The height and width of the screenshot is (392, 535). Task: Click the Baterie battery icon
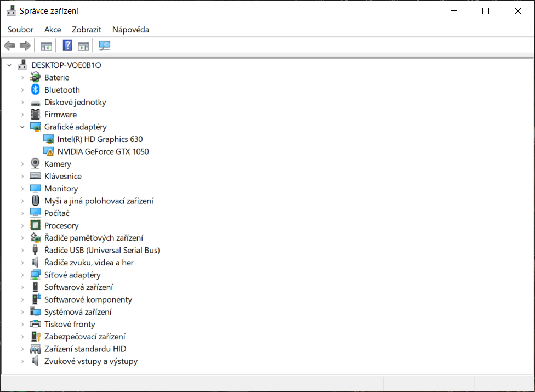36,77
